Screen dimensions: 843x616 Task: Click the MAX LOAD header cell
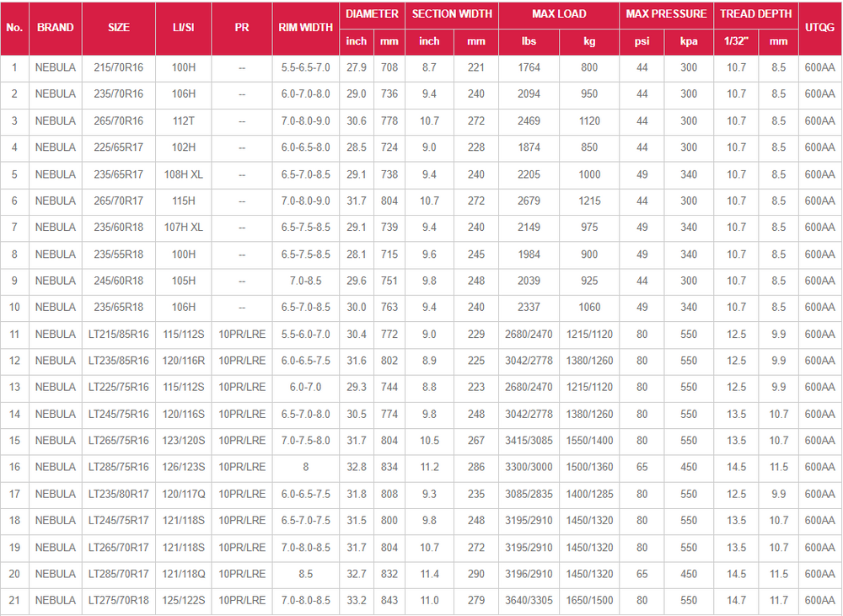click(x=559, y=14)
